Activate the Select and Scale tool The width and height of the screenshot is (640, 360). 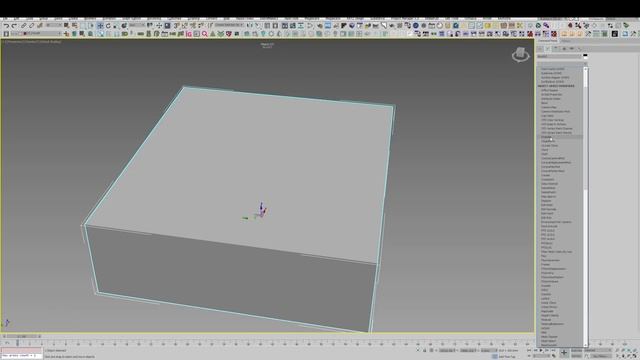[x=116, y=26]
